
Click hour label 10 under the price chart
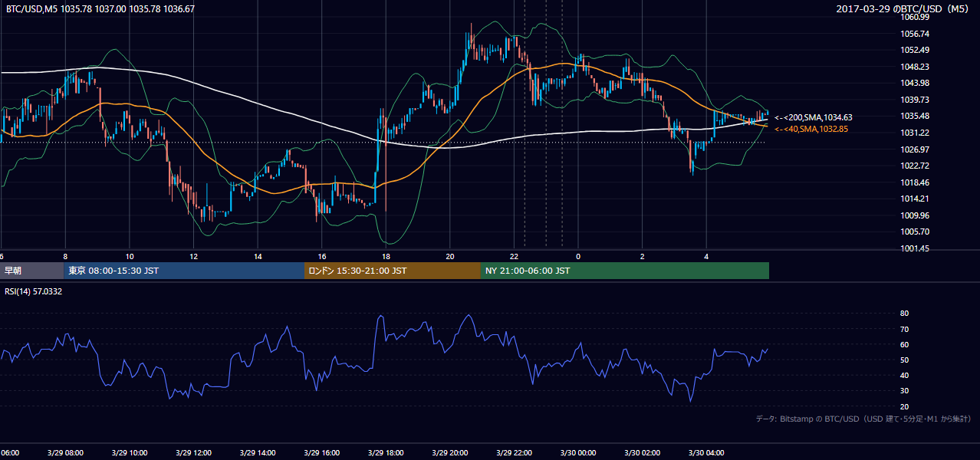pos(130,257)
